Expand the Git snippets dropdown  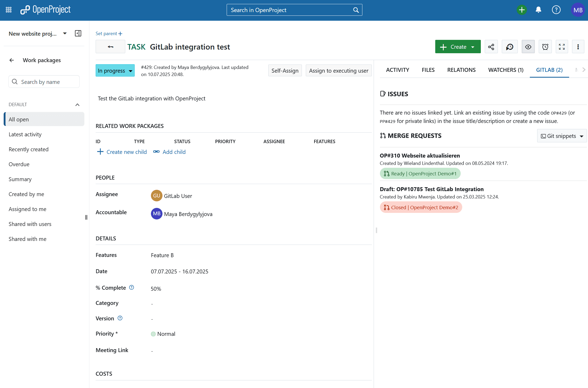coord(562,136)
